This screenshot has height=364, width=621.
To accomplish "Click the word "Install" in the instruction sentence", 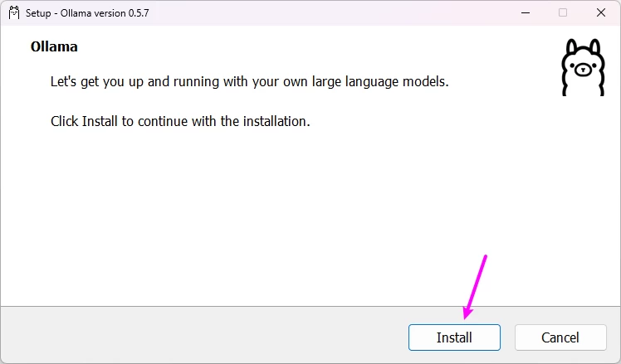I will pos(100,121).
